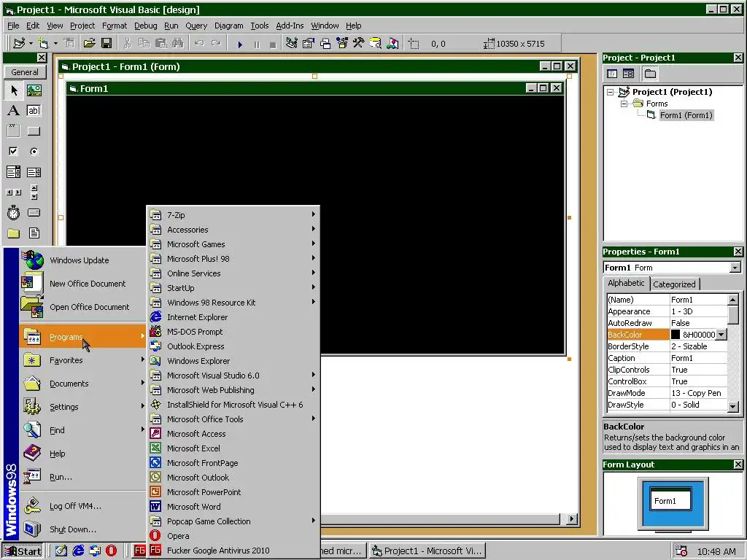This screenshot has width=747, height=560.
Task: Open Microsoft Visual Studio 6.0 submenu
Action: pyautogui.click(x=233, y=376)
